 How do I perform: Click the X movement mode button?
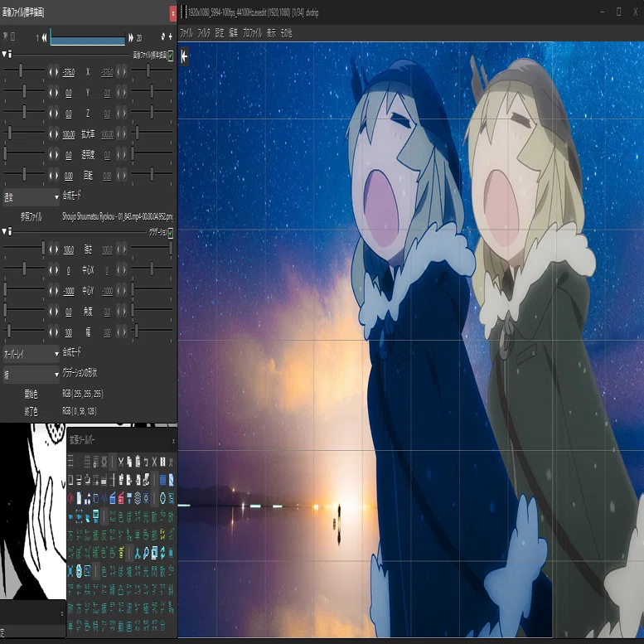click(88, 72)
